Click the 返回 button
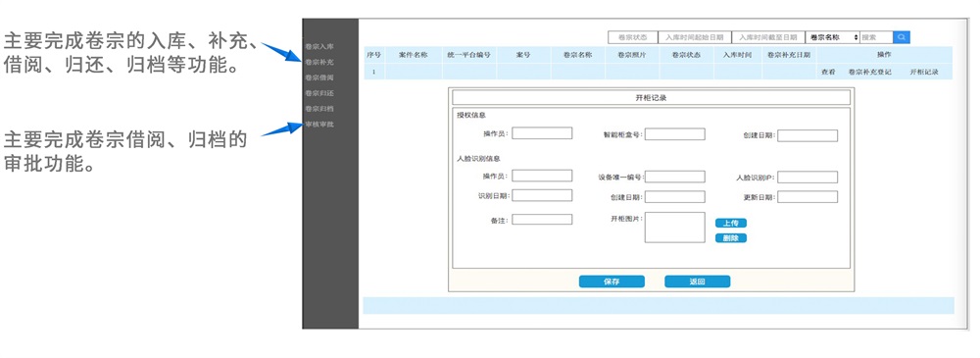Image resolution: width=980 pixels, height=358 pixels. (697, 281)
